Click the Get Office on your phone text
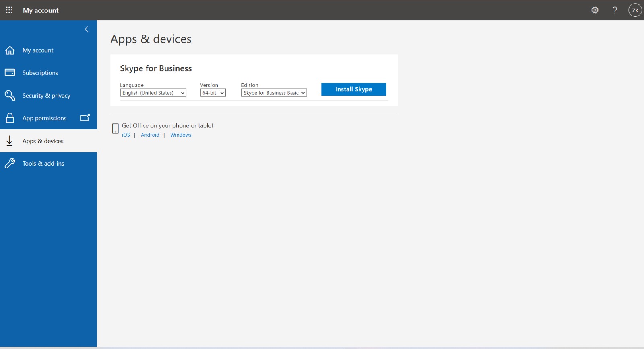Image resolution: width=644 pixels, height=349 pixels. [x=167, y=125]
